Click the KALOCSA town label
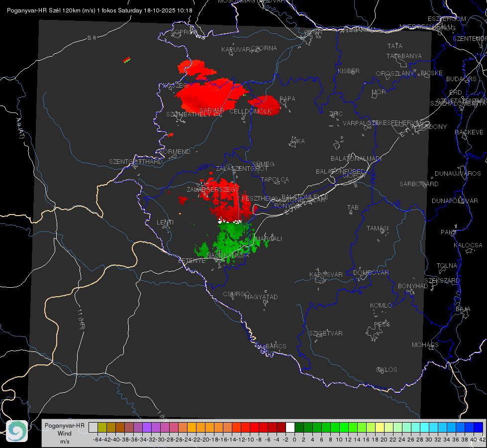This screenshot has height=448, width=487. [x=468, y=245]
